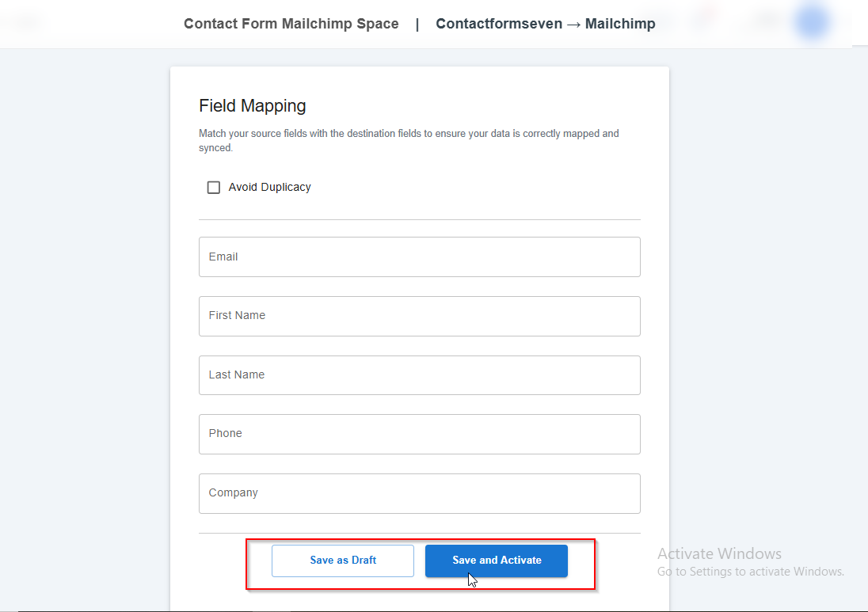The image size is (868, 612).
Task: Click the Save as Draft button
Action: click(x=342, y=561)
